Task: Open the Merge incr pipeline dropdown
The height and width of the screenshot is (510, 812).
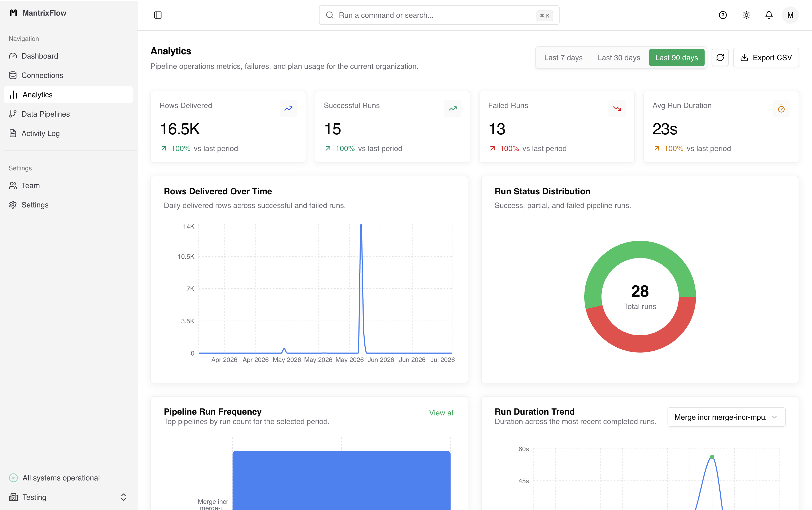Action: point(726,417)
